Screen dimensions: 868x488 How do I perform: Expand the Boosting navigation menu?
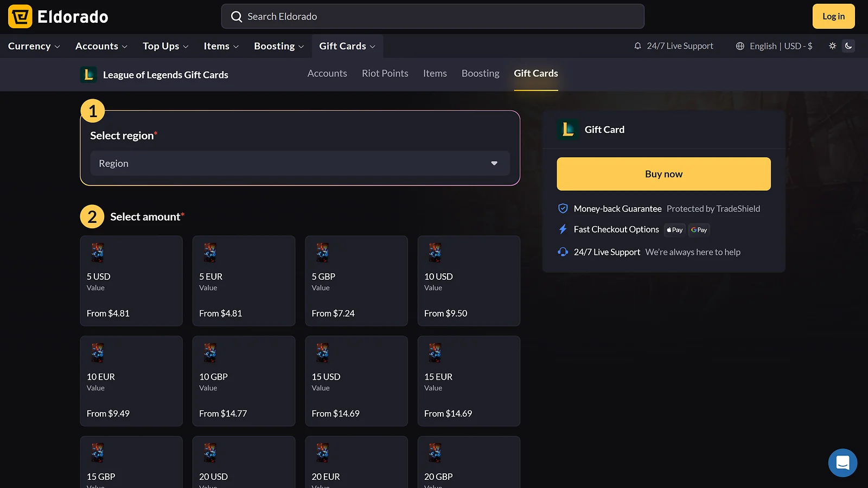[278, 46]
